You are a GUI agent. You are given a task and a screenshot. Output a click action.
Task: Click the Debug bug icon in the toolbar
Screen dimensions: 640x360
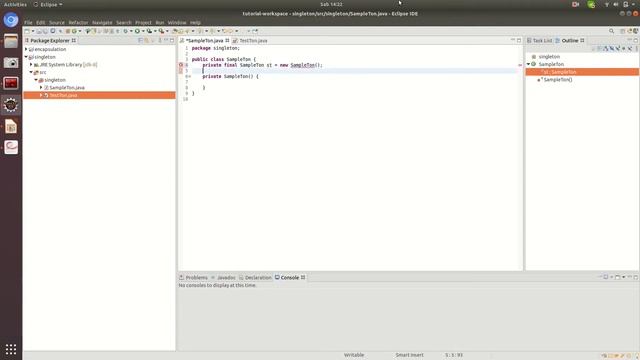tap(126, 31)
